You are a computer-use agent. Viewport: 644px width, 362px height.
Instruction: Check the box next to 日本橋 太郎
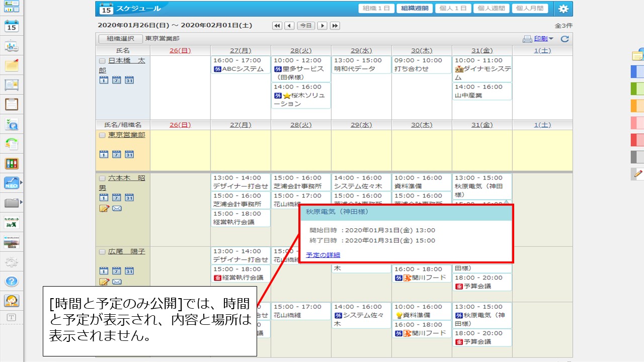tap(103, 60)
